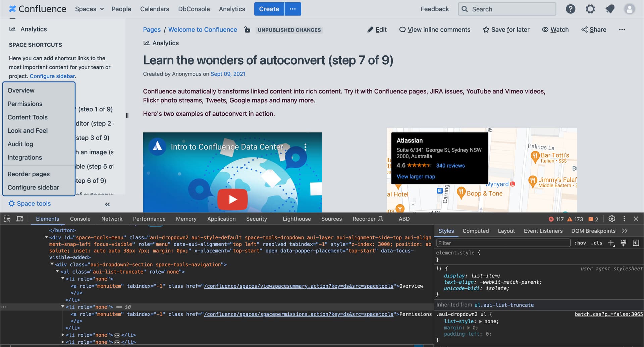Image resolution: width=644 pixels, height=347 pixels.
Task: Open View inline comments
Action: click(435, 30)
